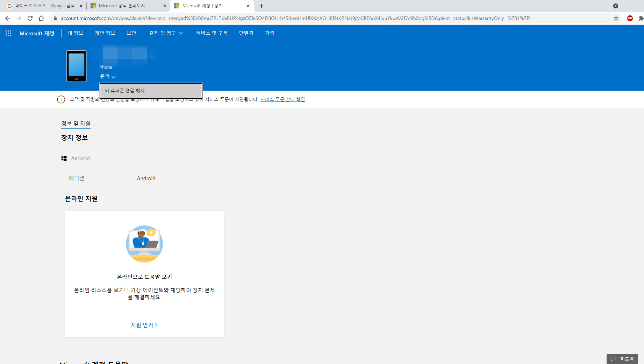Bookmark this page with the star icon

pyautogui.click(x=616, y=18)
